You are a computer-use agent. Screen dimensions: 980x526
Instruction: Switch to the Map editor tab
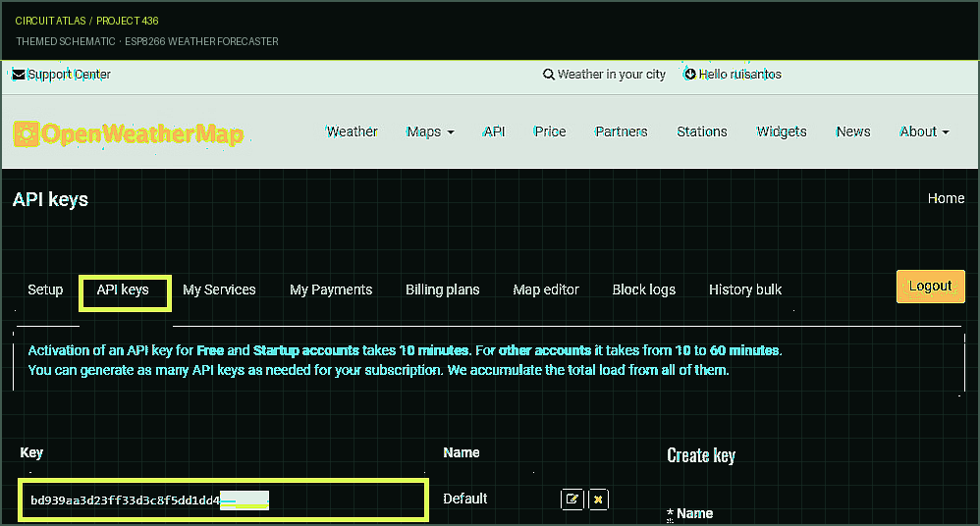click(546, 289)
